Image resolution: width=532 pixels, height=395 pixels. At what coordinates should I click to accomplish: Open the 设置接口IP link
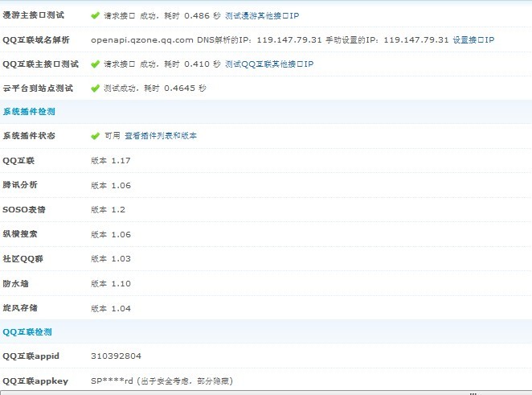[473, 39]
